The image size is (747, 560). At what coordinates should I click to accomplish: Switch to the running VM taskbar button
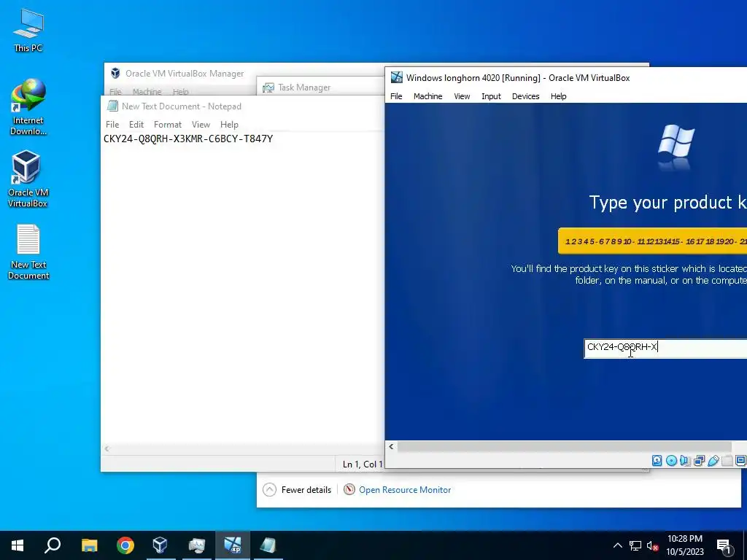coord(233,545)
